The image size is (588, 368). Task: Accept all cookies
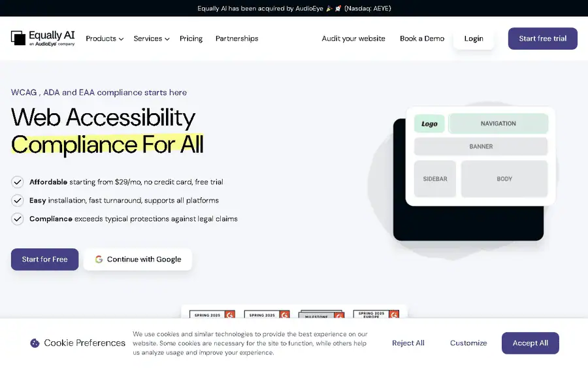(x=531, y=343)
